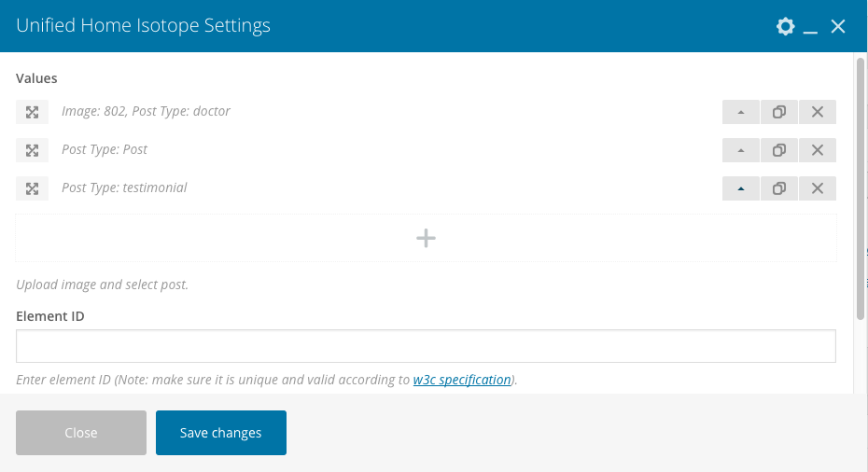Collapse the Post Type: testimonial row
This screenshot has height=472, width=868.
(741, 188)
